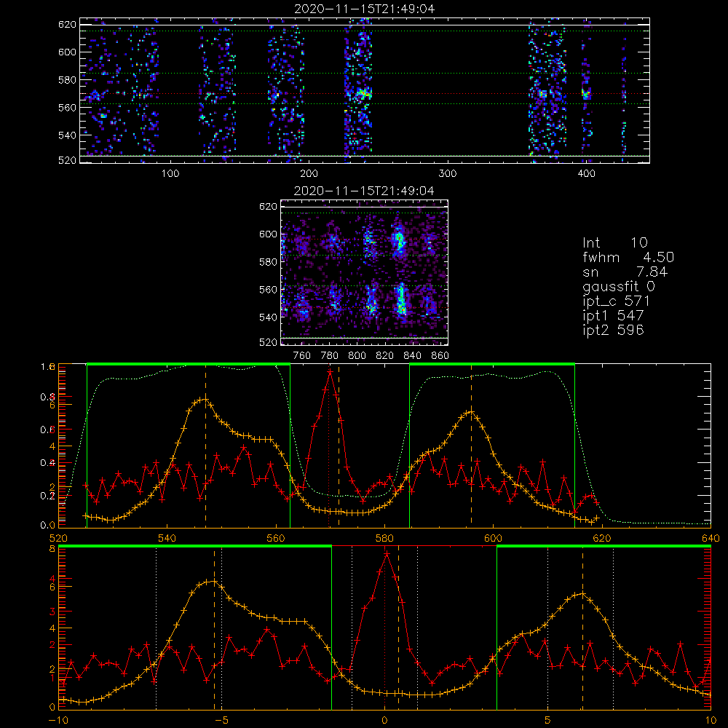Click the brightest spot in upper row of middle image

click(398, 240)
